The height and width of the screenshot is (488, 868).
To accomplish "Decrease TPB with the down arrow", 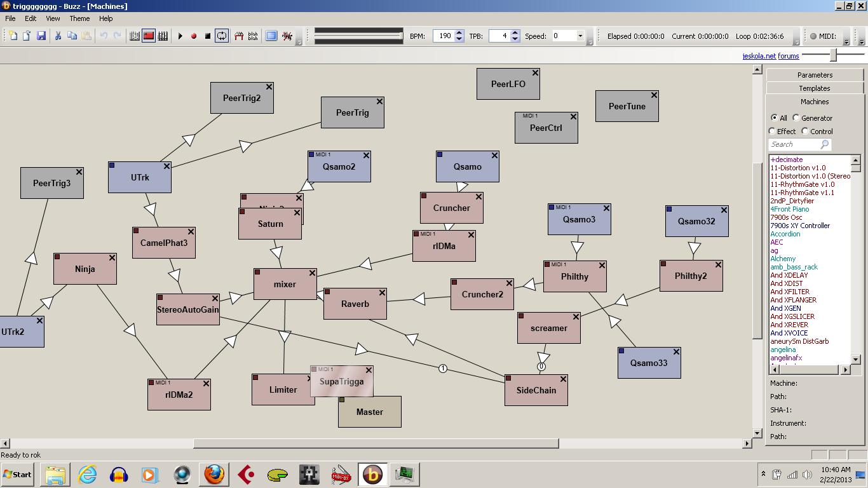I will coord(515,39).
